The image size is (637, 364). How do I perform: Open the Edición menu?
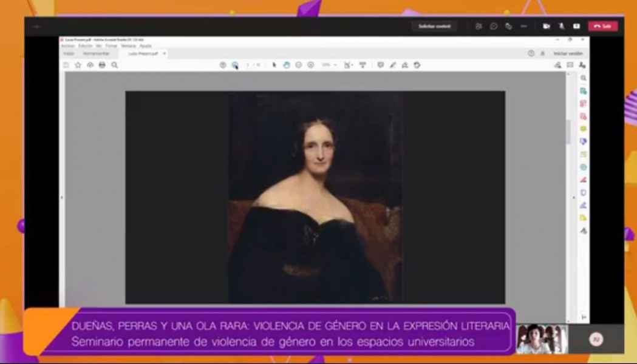coord(85,46)
